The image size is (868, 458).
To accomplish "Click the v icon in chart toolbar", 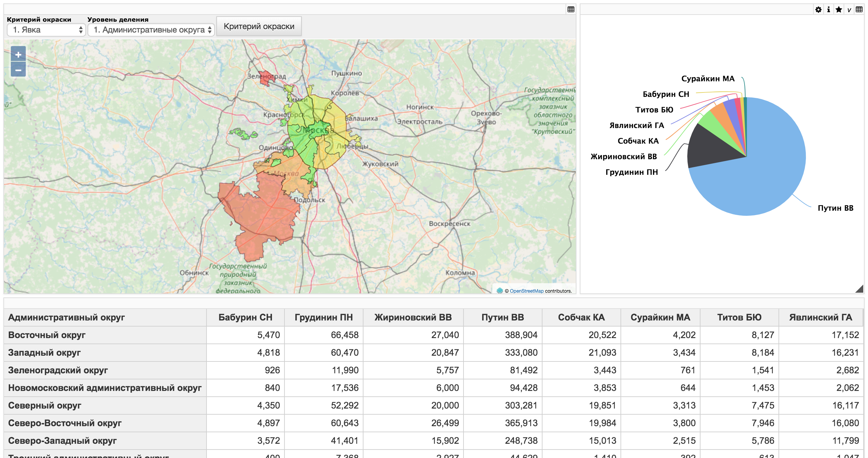I will coord(849,9).
